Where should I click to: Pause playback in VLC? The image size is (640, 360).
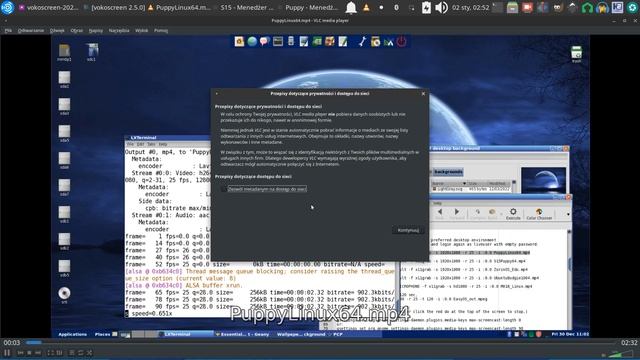click(x=7, y=352)
